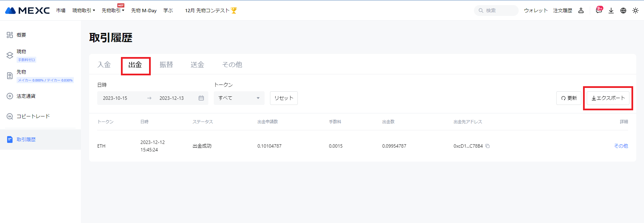Copy withdrawal address 0xcD1...C78B4 icon
The image size is (644, 223).
pos(487,146)
